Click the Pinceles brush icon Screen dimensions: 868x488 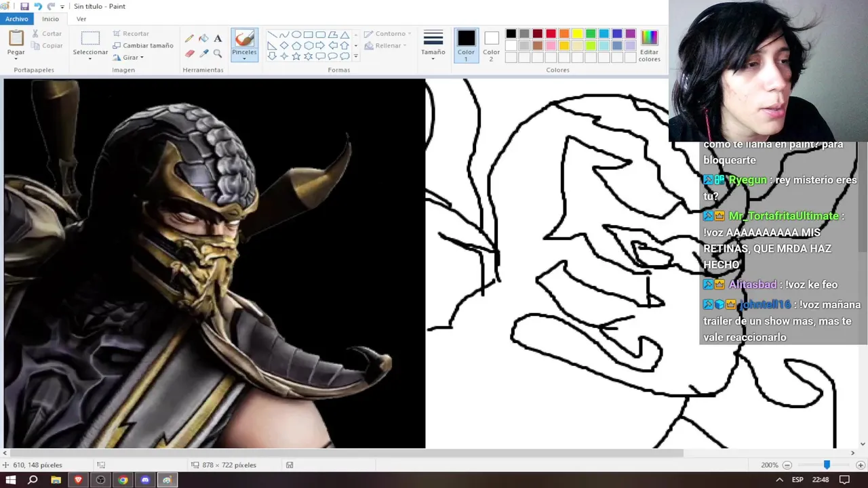click(244, 39)
